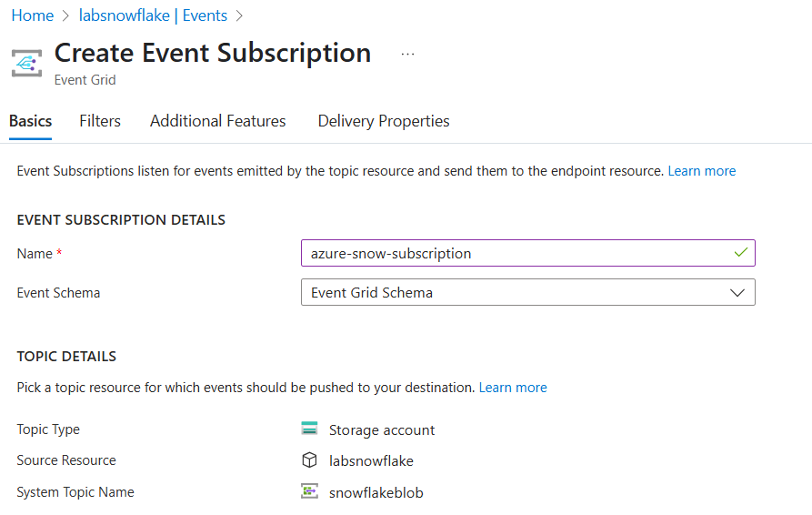
Task: Open the ellipsis more options menu
Action: (x=407, y=54)
